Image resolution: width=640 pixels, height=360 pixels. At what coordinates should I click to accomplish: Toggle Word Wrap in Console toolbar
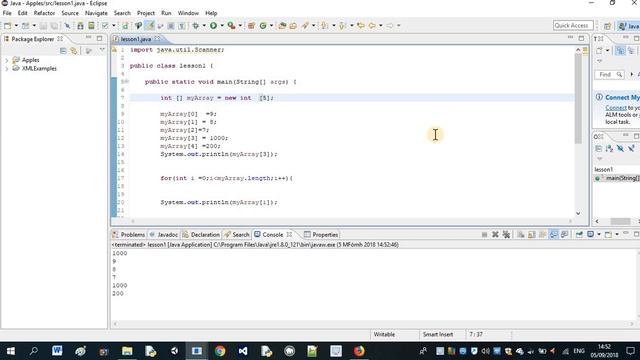coord(542,235)
